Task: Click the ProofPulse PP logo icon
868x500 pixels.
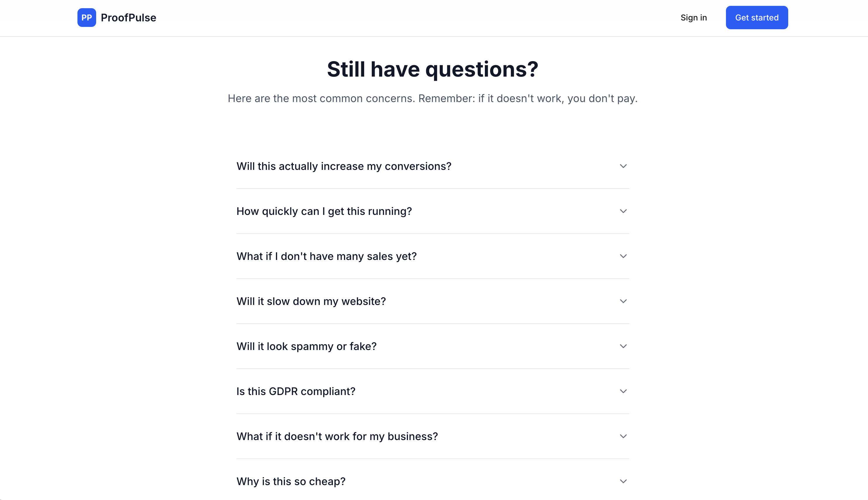Action: click(87, 18)
